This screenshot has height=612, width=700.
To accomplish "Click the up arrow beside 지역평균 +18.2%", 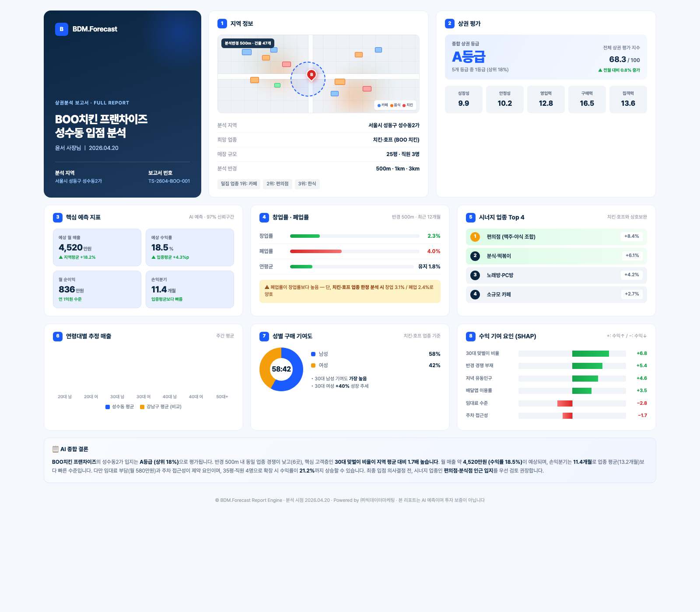I will [61, 257].
